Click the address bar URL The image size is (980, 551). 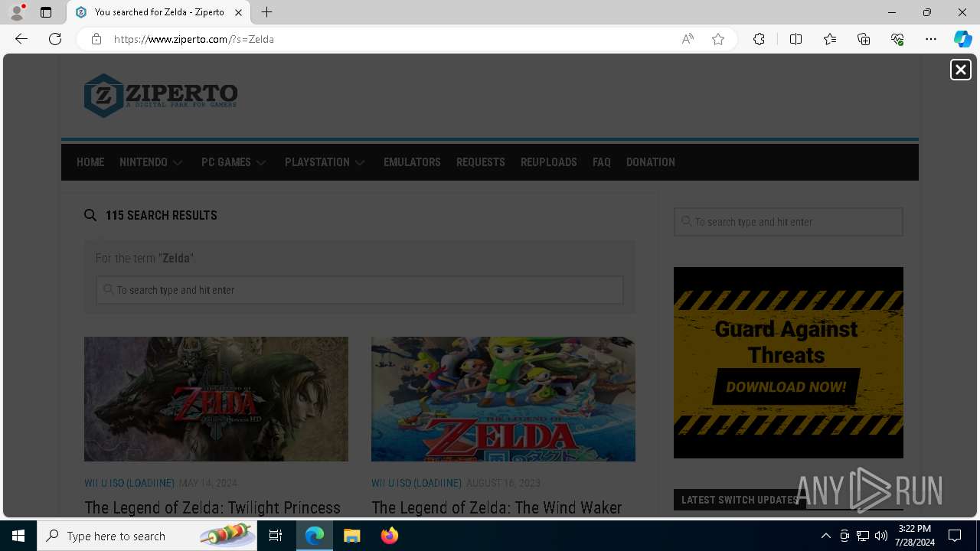click(194, 39)
